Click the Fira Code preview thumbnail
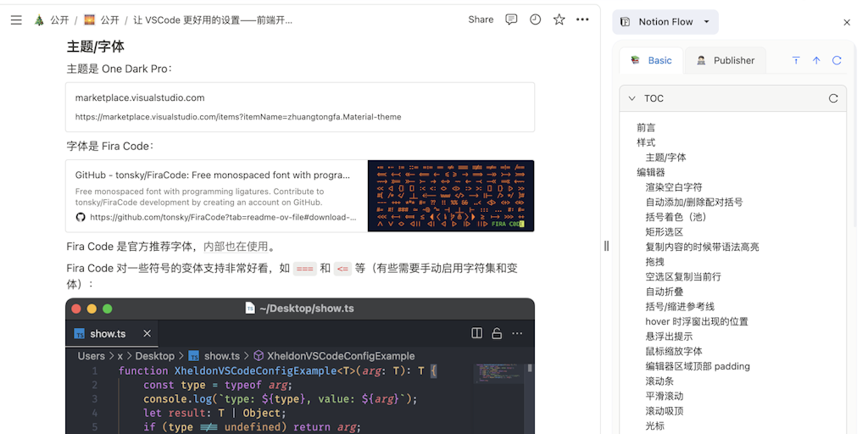Image resolution: width=868 pixels, height=434 pixels. pos(451,196)
